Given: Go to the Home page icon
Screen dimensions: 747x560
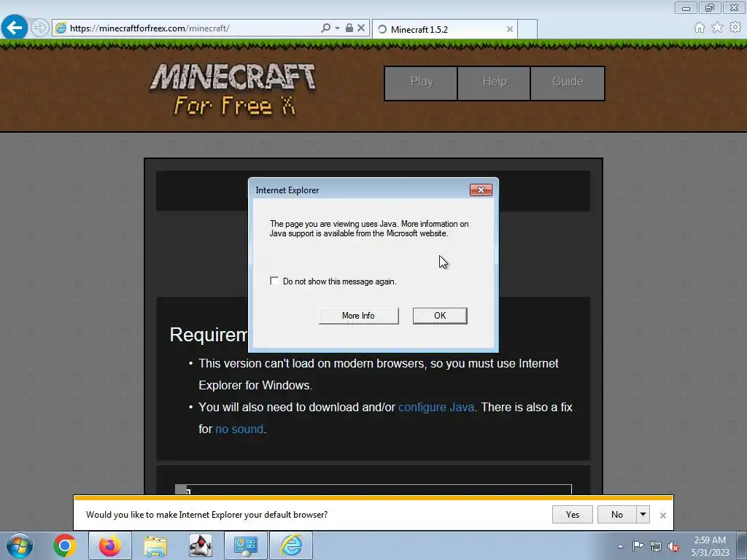Looking at the screenshot, I should (x=700, y=28).
